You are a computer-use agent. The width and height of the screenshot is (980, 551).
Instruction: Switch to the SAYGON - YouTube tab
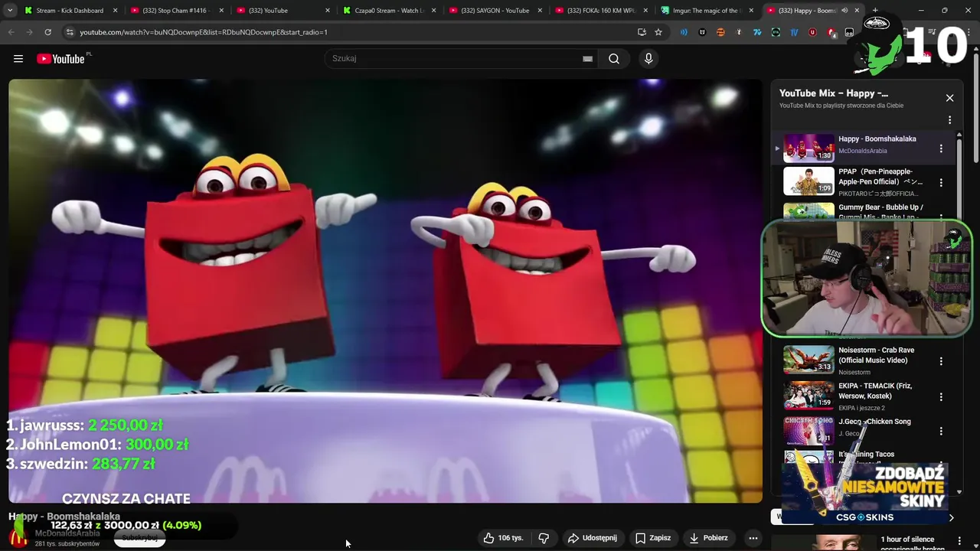tap(495, 11)
